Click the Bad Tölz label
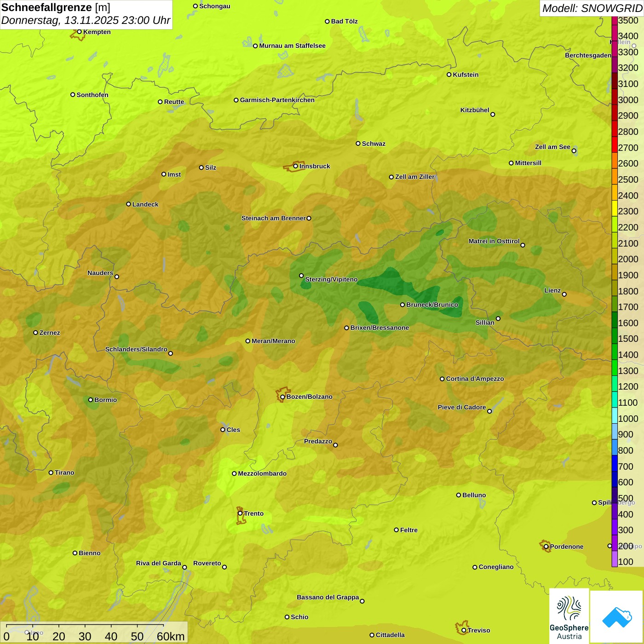 [x=345, y=21]
